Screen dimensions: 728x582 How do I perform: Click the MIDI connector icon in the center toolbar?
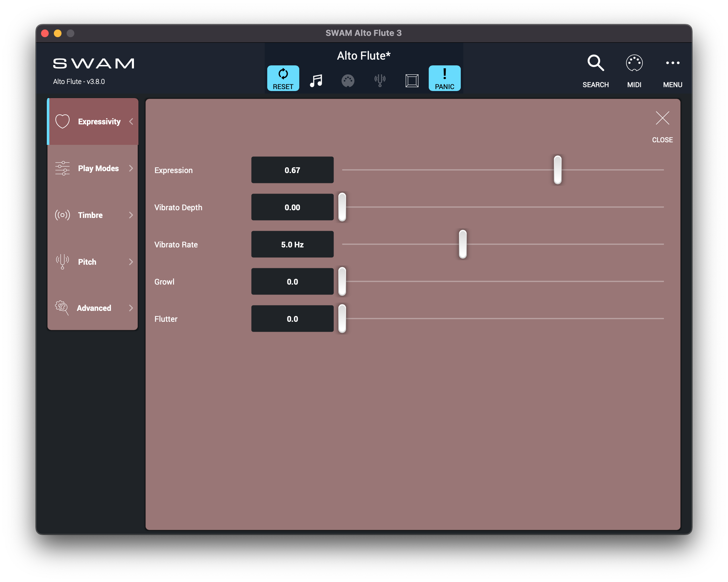(348, 81)
